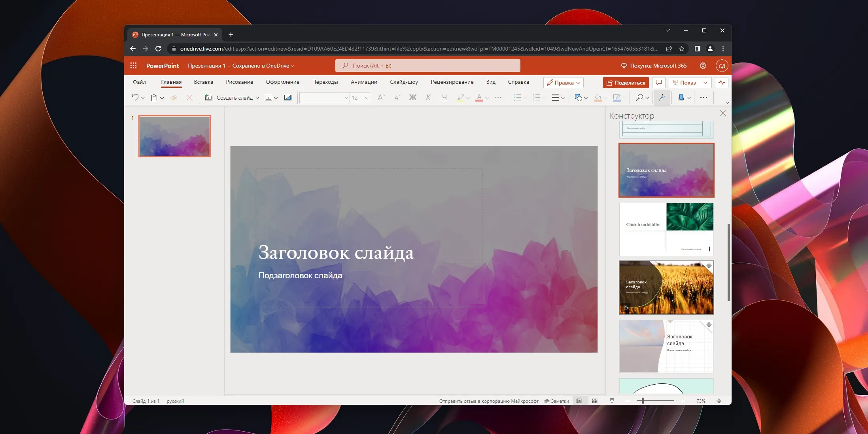Image resolution: width=868 pixels, height=434 pixels.
Task: Click the paragraph alignment icon
Action: [x=555, y=98]
